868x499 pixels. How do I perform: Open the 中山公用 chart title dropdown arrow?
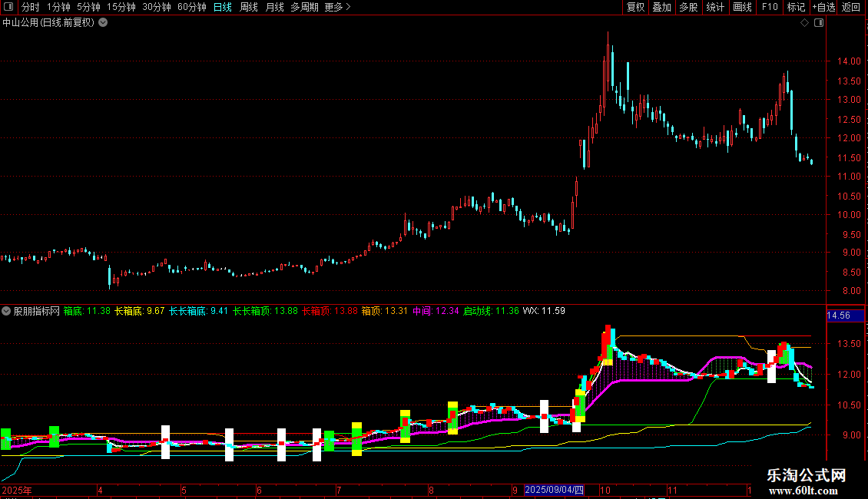click(103, 23)
